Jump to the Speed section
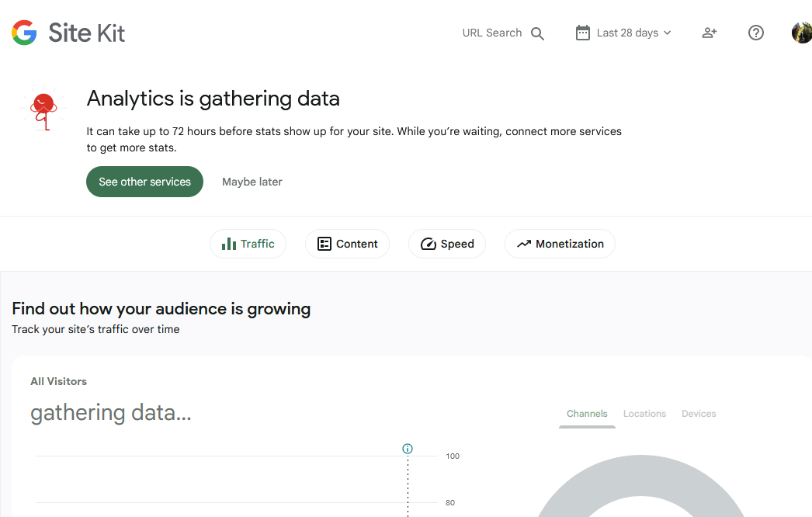The height and width of the screenshot is (517, 812). 447,244
